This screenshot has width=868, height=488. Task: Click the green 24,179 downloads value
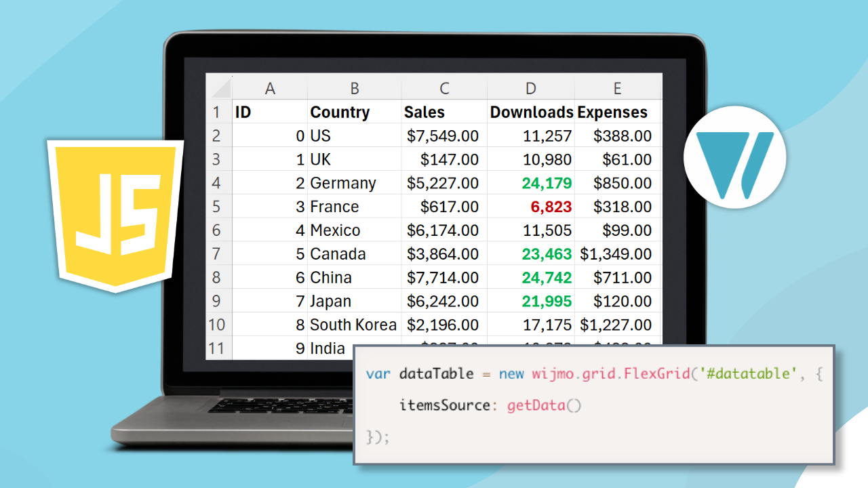click(547, 184)
